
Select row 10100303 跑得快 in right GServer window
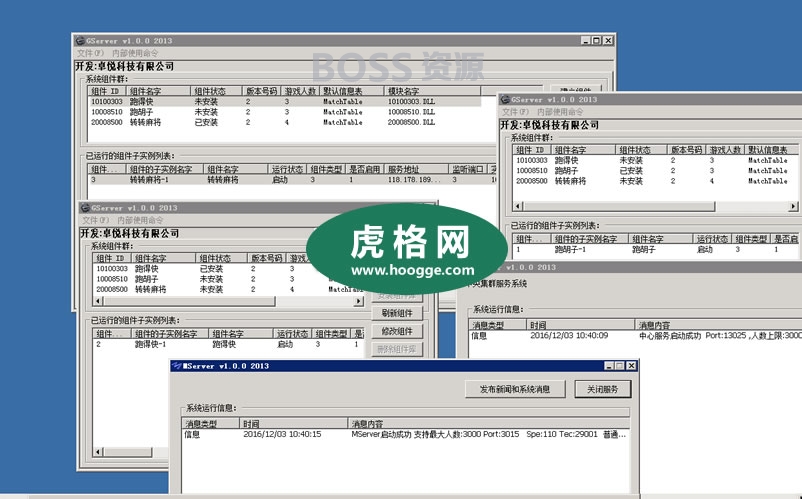click(656, 160)
